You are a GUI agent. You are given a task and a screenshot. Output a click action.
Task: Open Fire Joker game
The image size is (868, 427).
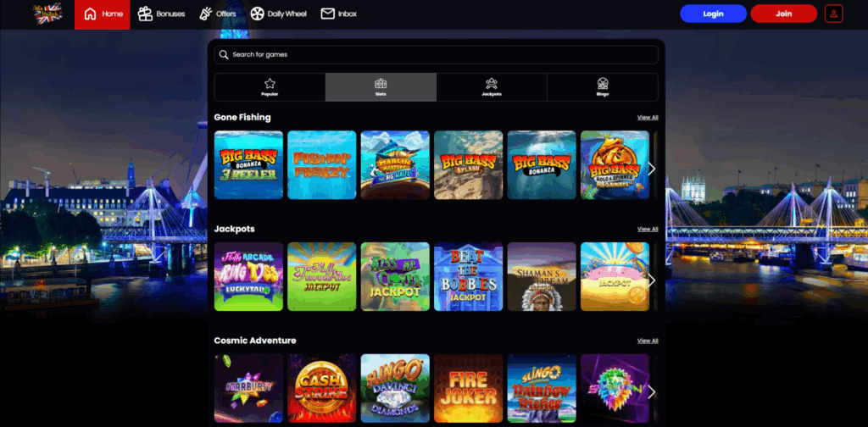pyautogui.click(x=468, y=388)
